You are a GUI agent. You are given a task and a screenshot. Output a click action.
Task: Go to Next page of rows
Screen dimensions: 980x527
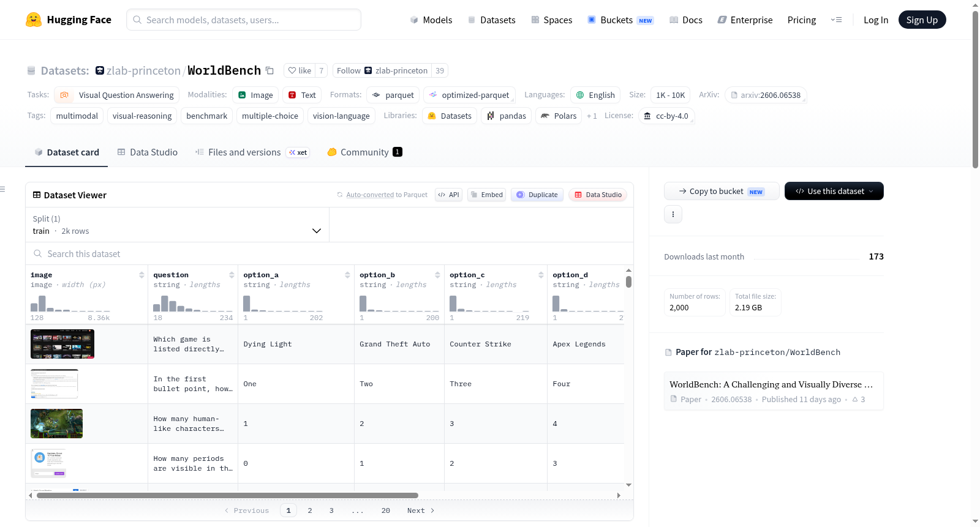421,510
